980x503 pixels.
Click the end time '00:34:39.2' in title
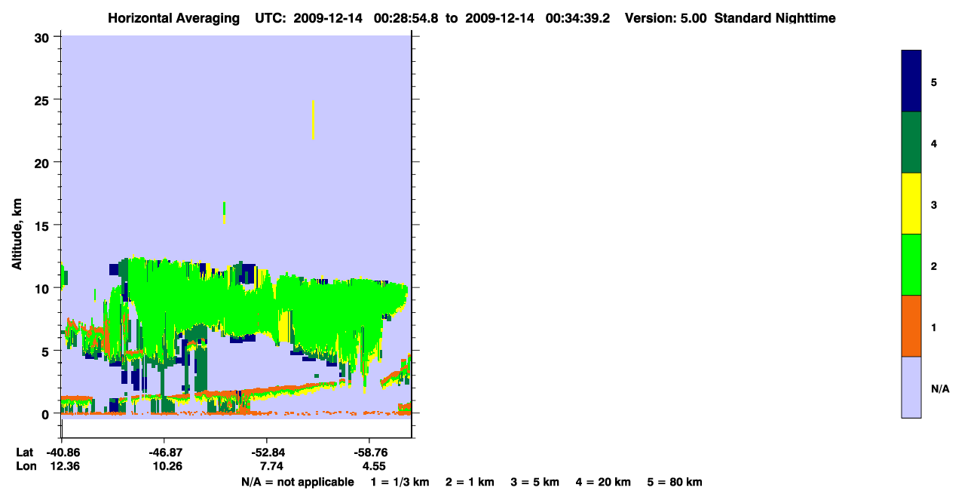pos(578,18)
